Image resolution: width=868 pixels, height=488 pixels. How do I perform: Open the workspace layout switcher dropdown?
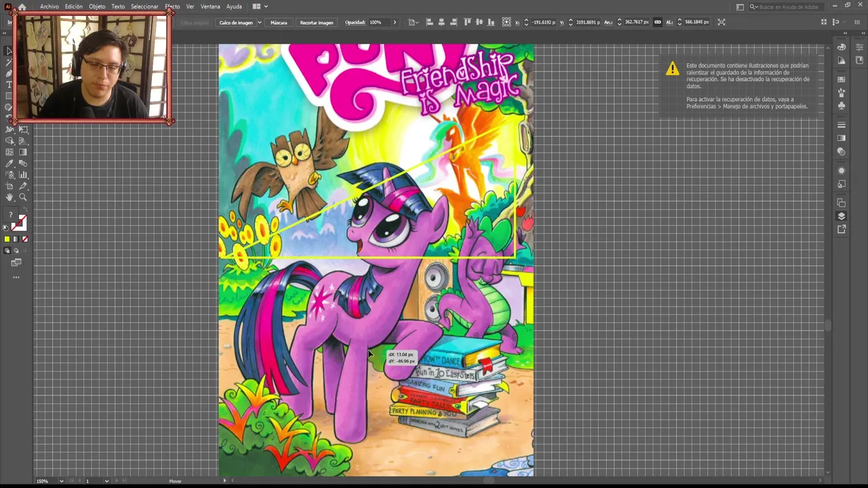tap(260, 7)
